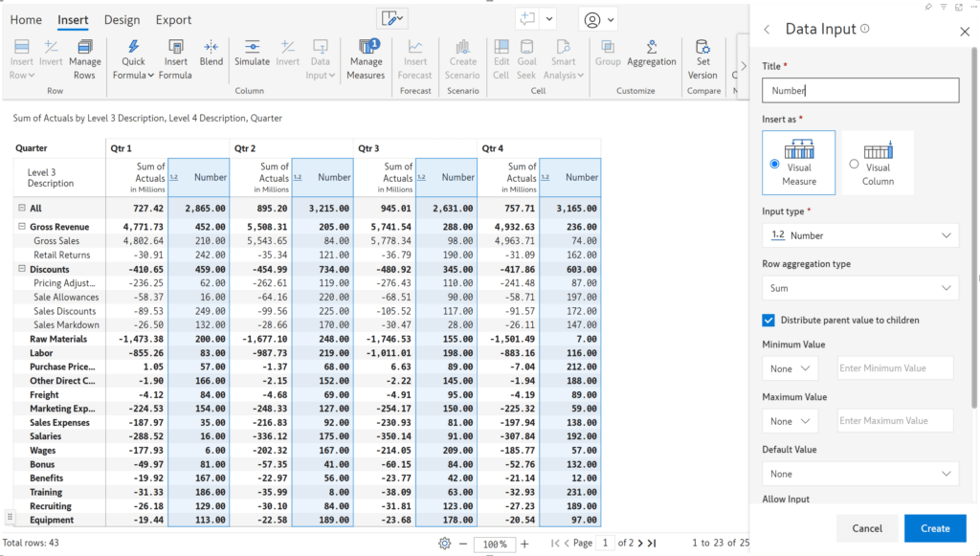Increase table zoom with plus control
The height and width of the screenshot is (556, 980).
pos(523,544)
